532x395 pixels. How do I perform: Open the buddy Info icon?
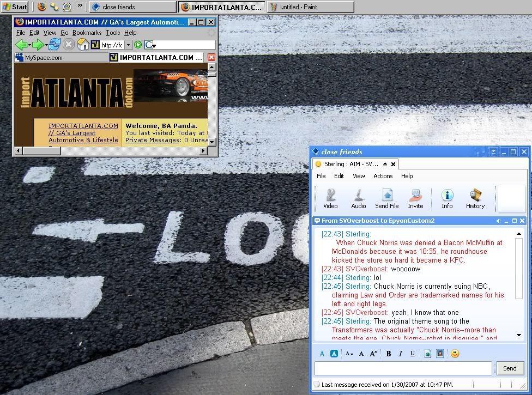(447, 199)
